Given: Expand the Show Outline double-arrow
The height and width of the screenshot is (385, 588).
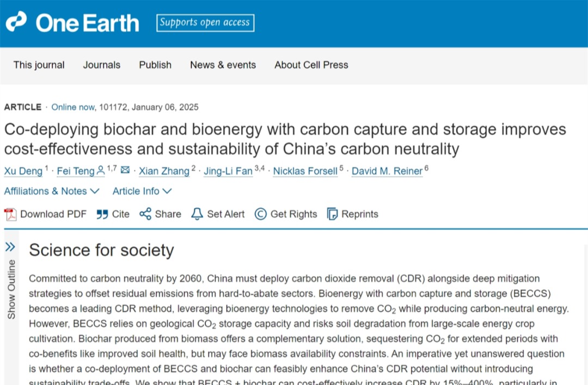Looking at the screenshot, I should click(x=10, y=247).
